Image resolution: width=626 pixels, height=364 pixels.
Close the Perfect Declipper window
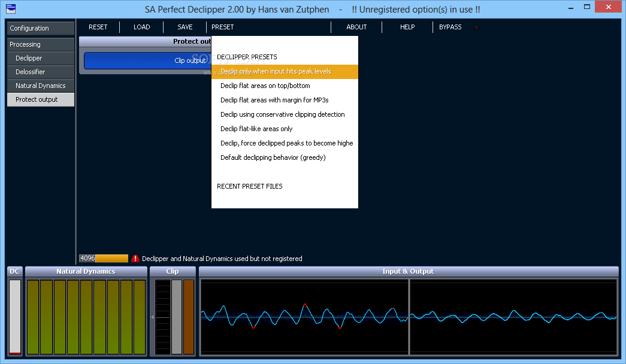click(609, 7)
